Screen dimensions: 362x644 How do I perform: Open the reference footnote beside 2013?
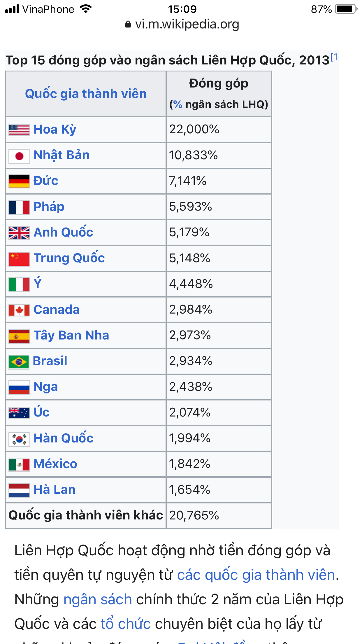(335, 57)
